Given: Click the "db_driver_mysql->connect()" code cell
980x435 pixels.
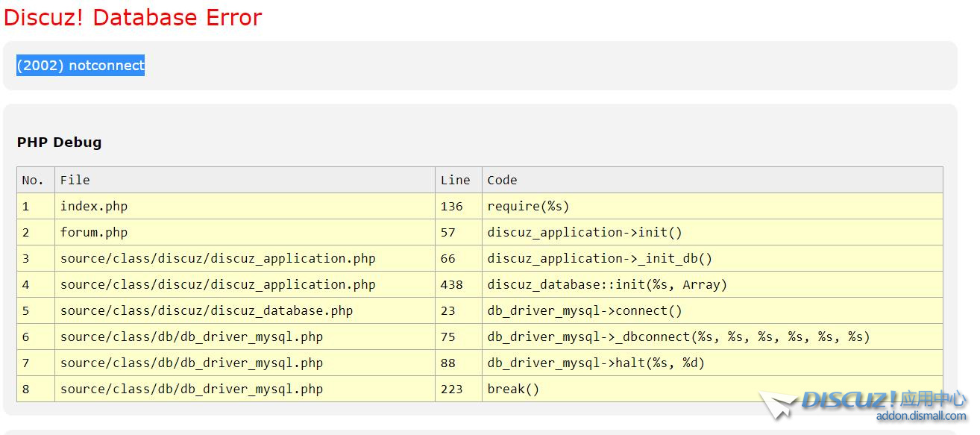Looking at the screenshot, I should tap(712, 310).
